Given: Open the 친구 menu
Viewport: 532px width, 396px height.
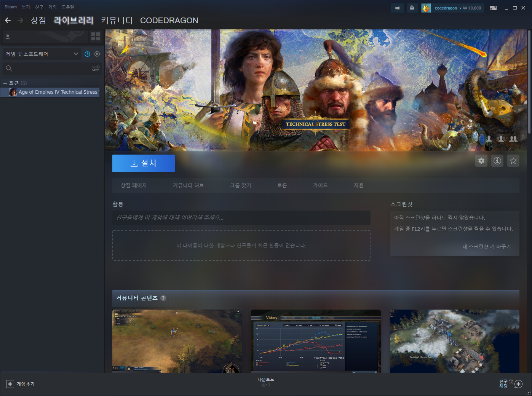Looking at the screenshot, I should click(39, 7).
